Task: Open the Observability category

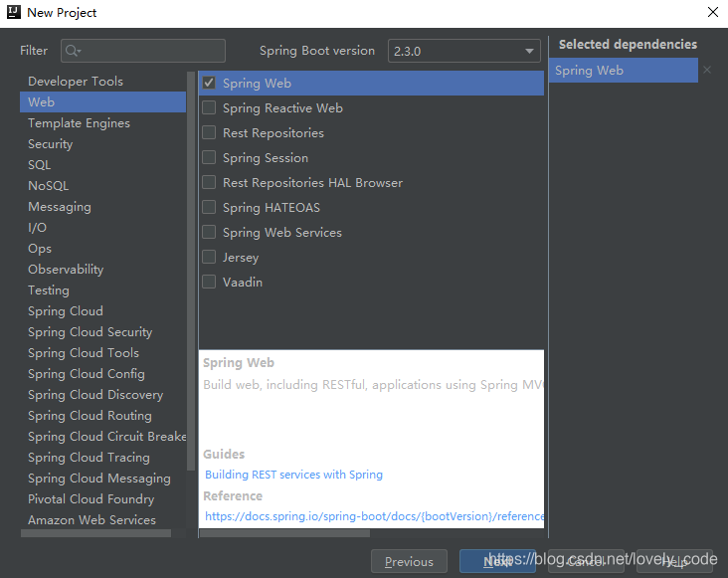Action: [102, 270]
